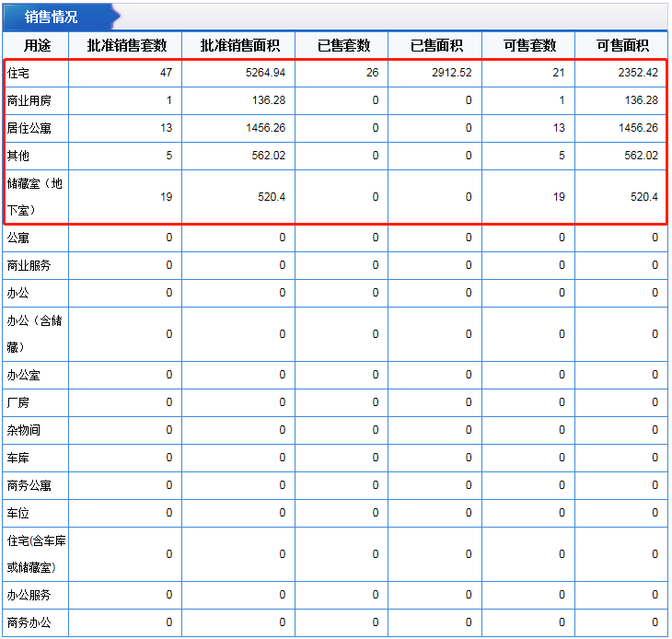672x639 pixels.
Task: Click the value 47 in 住宅 row
Action: [x=167, y=73]
